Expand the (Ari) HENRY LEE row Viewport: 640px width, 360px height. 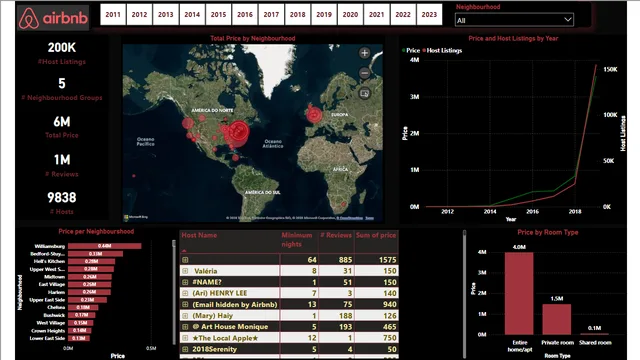click(185, 293)
